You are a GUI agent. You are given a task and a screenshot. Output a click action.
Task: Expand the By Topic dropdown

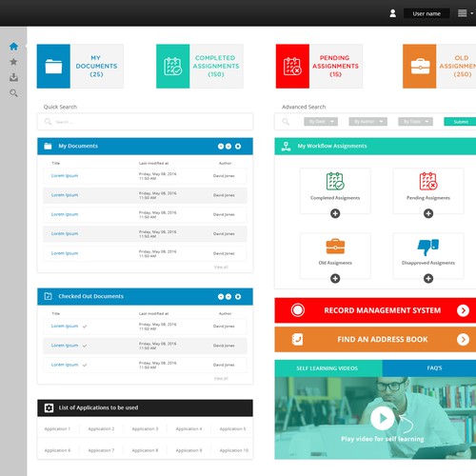pyautogui.click(x=416, y=122)
